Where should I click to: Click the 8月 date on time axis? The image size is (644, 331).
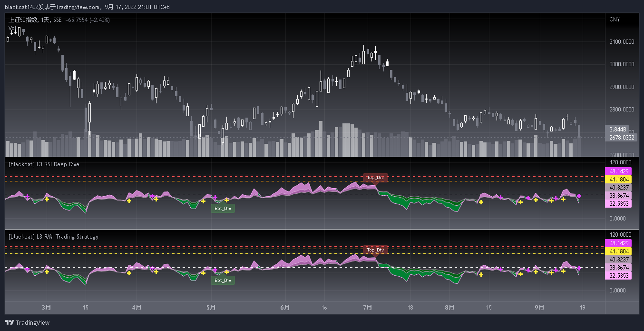449,307
